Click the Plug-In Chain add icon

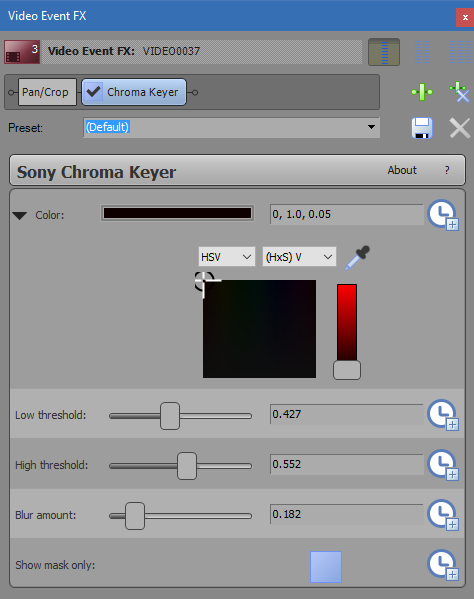[422, 92]
